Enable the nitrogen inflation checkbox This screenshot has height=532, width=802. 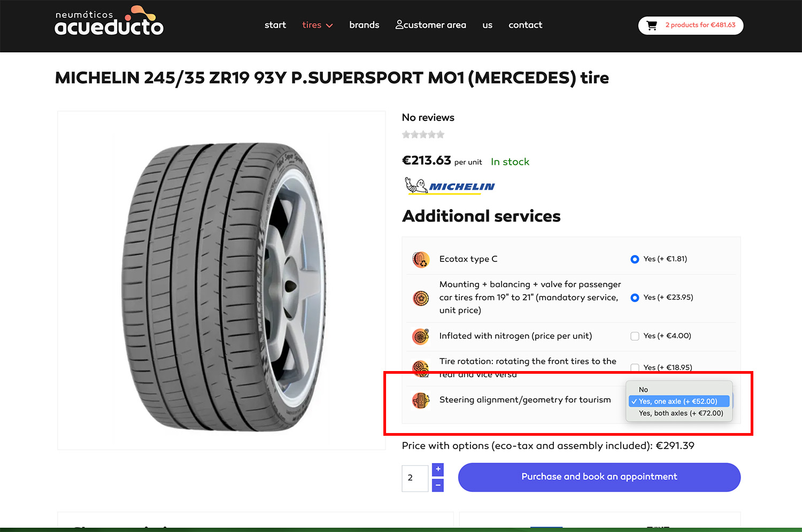pyautogui.click(x=635, y=336)
